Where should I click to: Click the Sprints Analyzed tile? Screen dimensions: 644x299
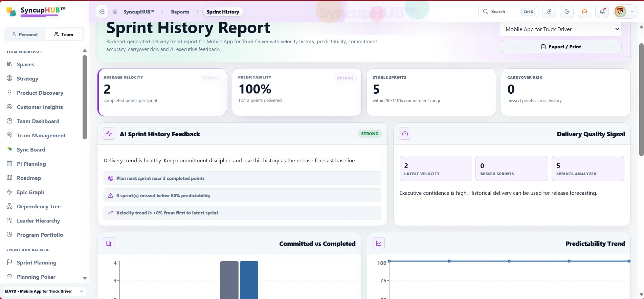click(588, 168)
